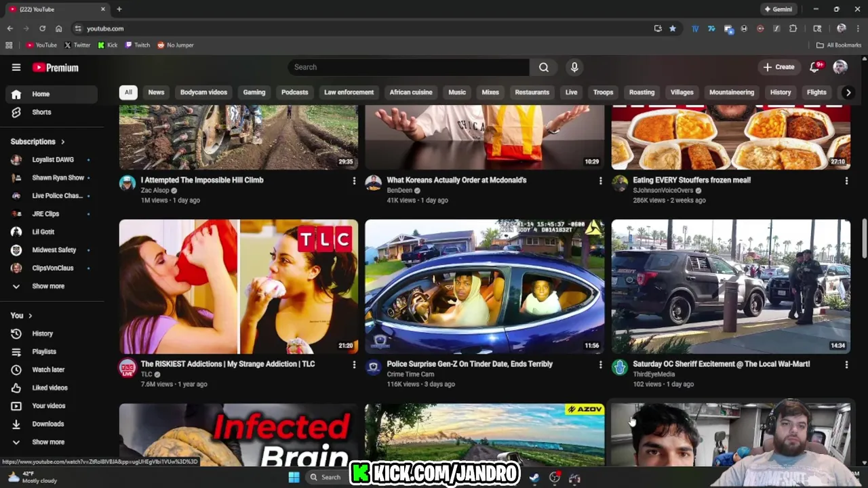Click the YouTube Premium logo
This screenshot has height=488, width=868.
pyautogui.click(x=56, y=67)
